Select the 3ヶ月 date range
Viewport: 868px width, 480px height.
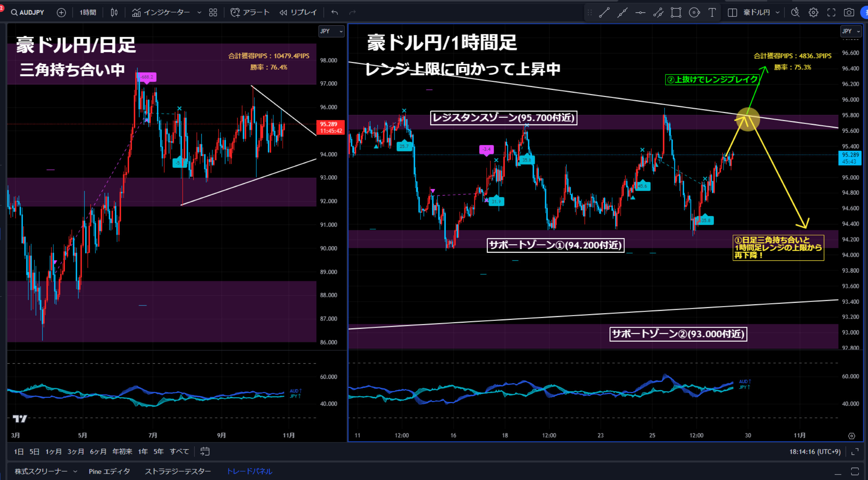click(76, 452)
